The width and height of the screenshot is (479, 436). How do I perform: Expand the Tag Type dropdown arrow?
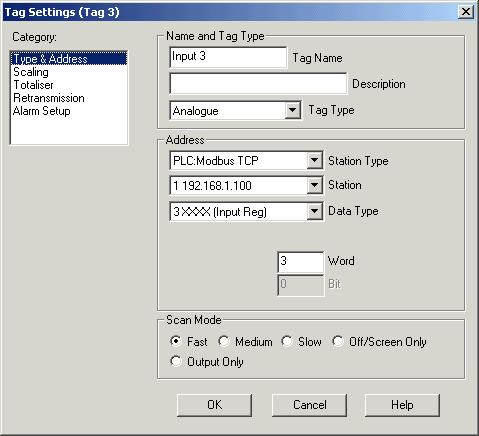(x=293, y=110)
